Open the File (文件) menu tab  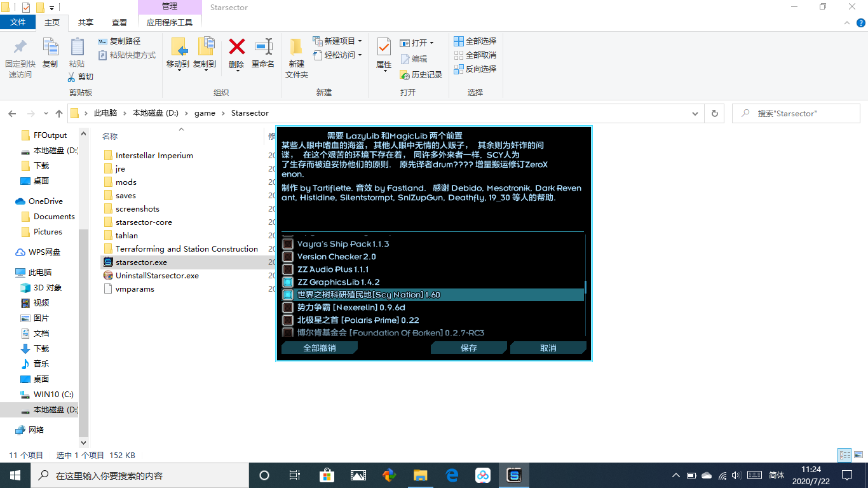tap(18, 22)
